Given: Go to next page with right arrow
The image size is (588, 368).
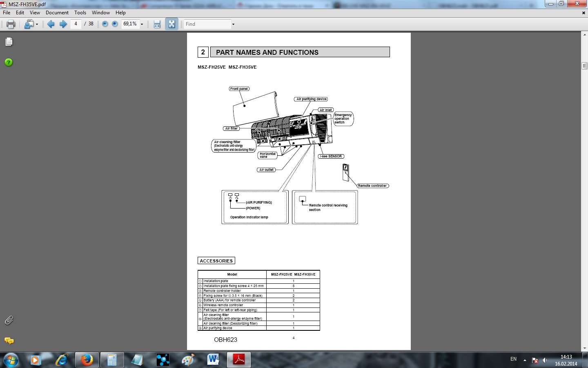Looking at the screenshot, I should (63, 24).
